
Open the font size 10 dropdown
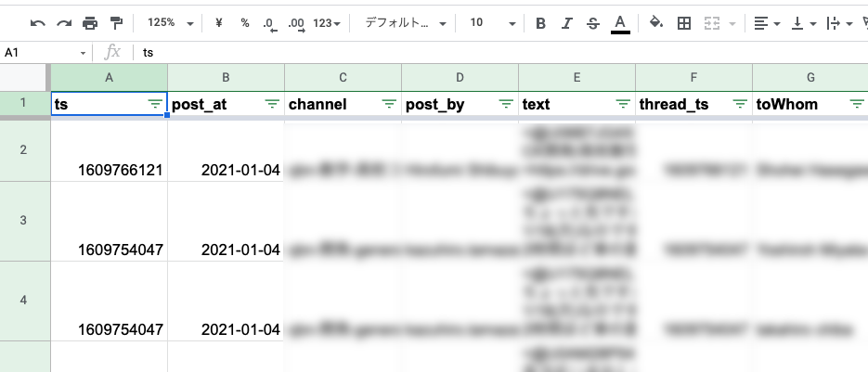tap(492, 23)
